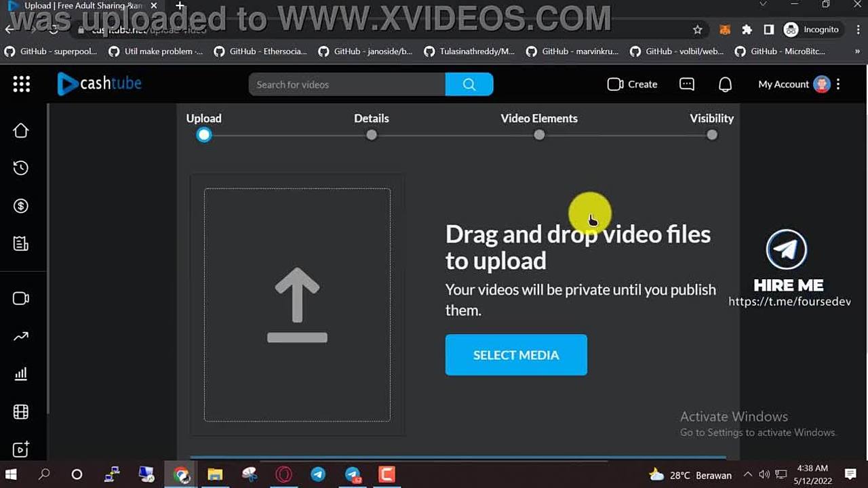Click the notification bell icon
The image size is (868, 488).
[725, 84]
